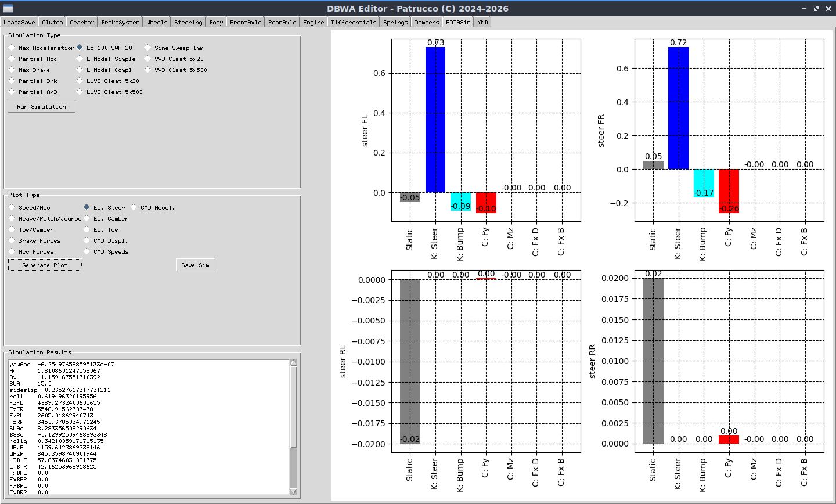Choose Max Brake simulation option

point(30,70)
